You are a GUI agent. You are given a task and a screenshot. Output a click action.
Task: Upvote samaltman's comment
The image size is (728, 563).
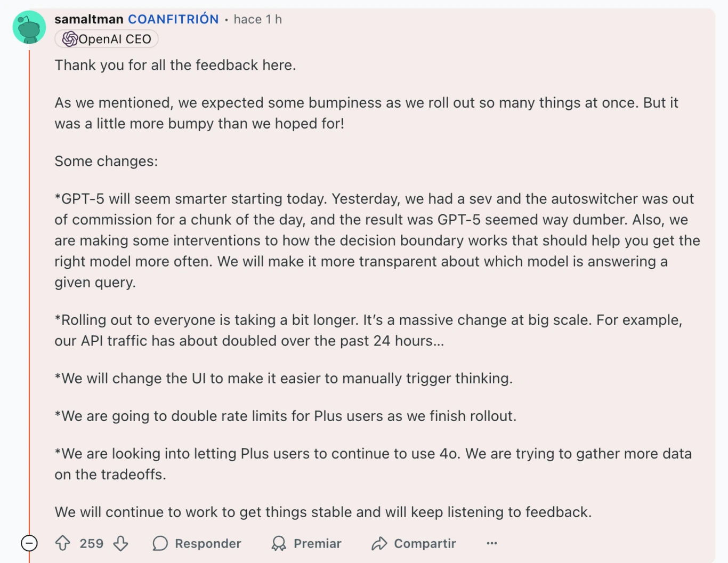pyautogui.click(x=63, y=543)
